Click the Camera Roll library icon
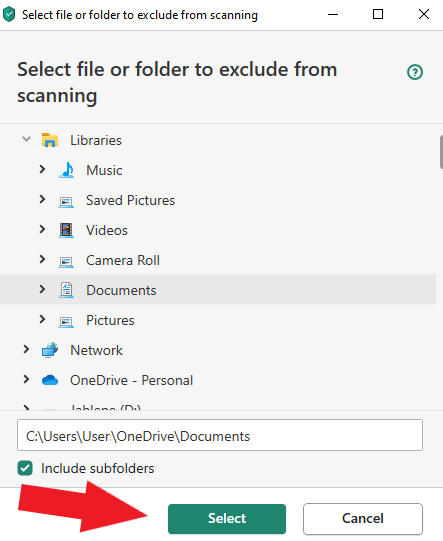Viewport: 443px width, 541px height. (x=66, y=261)
